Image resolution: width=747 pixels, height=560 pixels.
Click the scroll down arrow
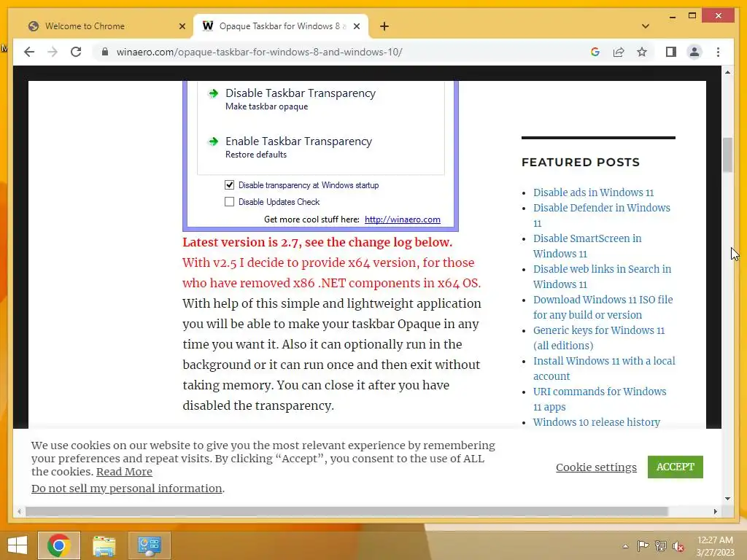click(x=727, y=499)
